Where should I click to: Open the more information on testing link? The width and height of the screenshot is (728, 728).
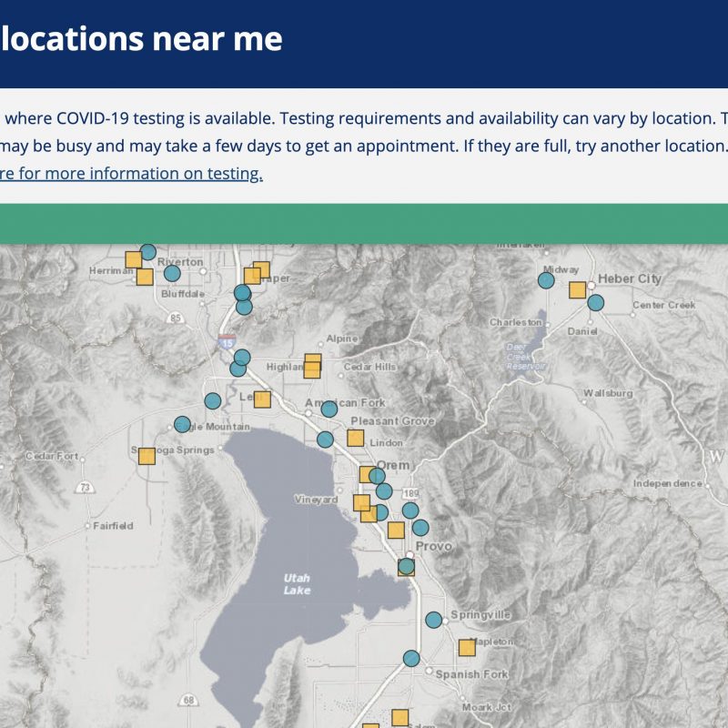click(x=131, y=174)
